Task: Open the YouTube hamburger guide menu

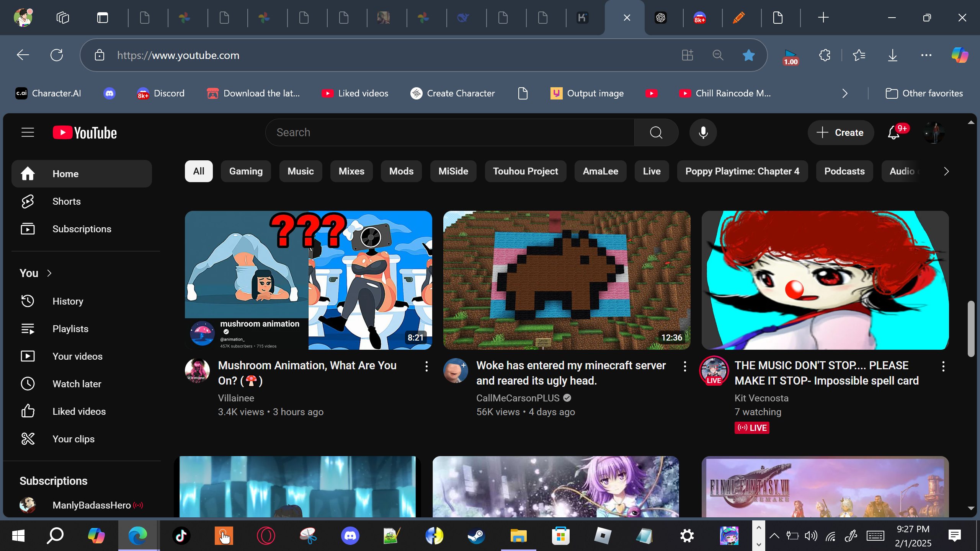Action: [28, 132]
